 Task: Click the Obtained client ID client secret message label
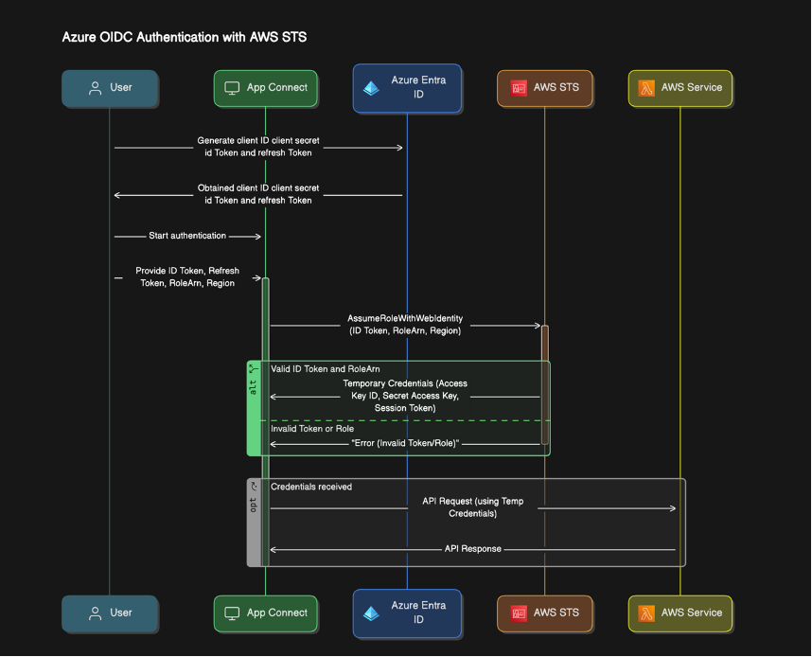(x=258, y=194)
